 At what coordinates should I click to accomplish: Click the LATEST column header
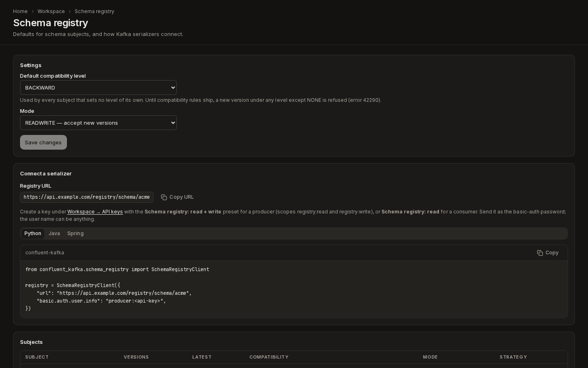coord(202,357)
